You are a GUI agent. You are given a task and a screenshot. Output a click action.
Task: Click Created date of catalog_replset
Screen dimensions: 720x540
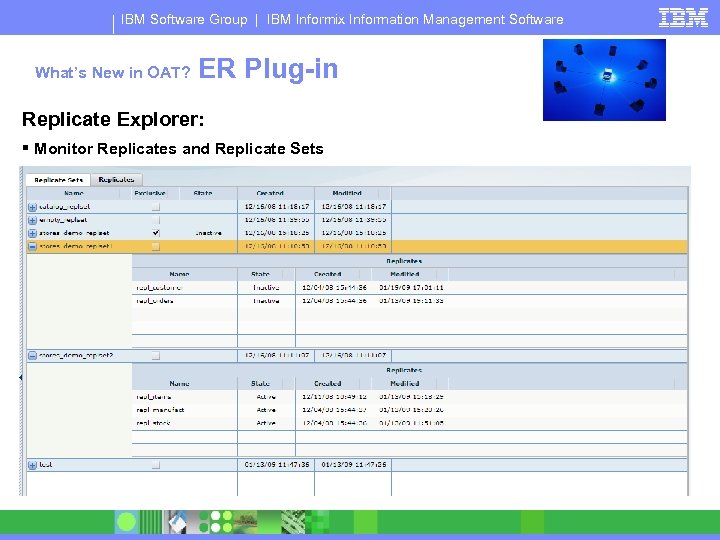click(277, 207)
